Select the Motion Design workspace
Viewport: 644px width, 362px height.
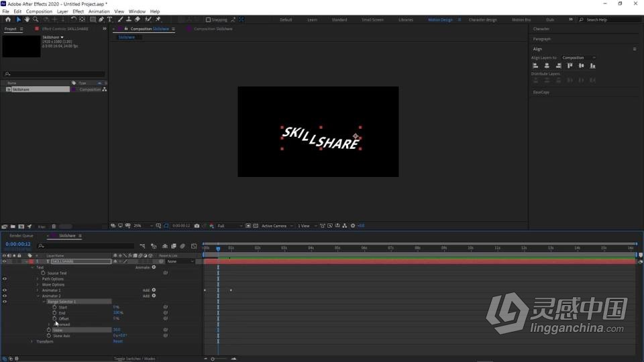point(440,19)
